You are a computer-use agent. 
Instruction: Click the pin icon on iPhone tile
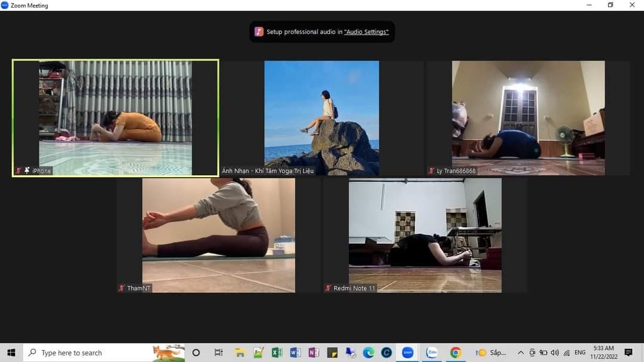27,170
